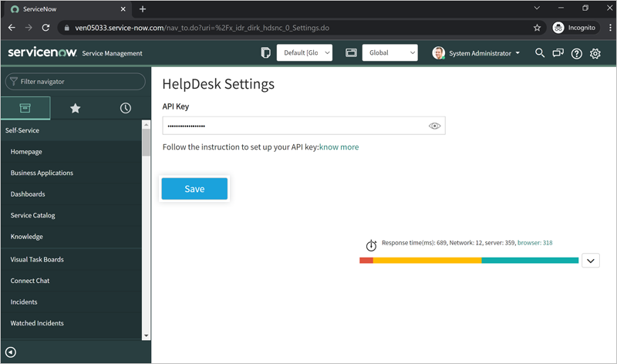This screenshot has width=617, height=364.
Task: Click the search magnifier icon in header
Action: (x=540, y=53)
